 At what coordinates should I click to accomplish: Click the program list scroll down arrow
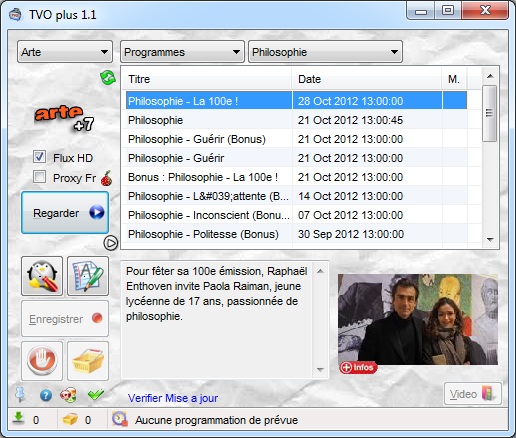pos(490,239)
